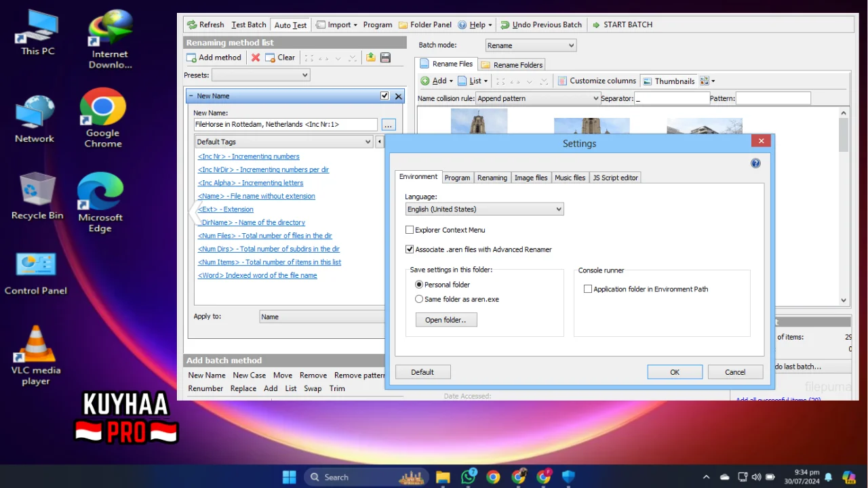The height and width of the screenshot is (488, 868).
Task: Click the Inc Nr incrementing numbers link
Action: [248, 157]
